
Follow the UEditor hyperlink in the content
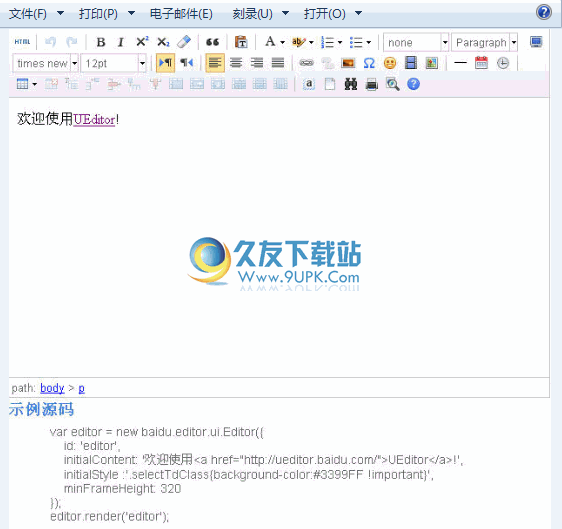(94, 119)
